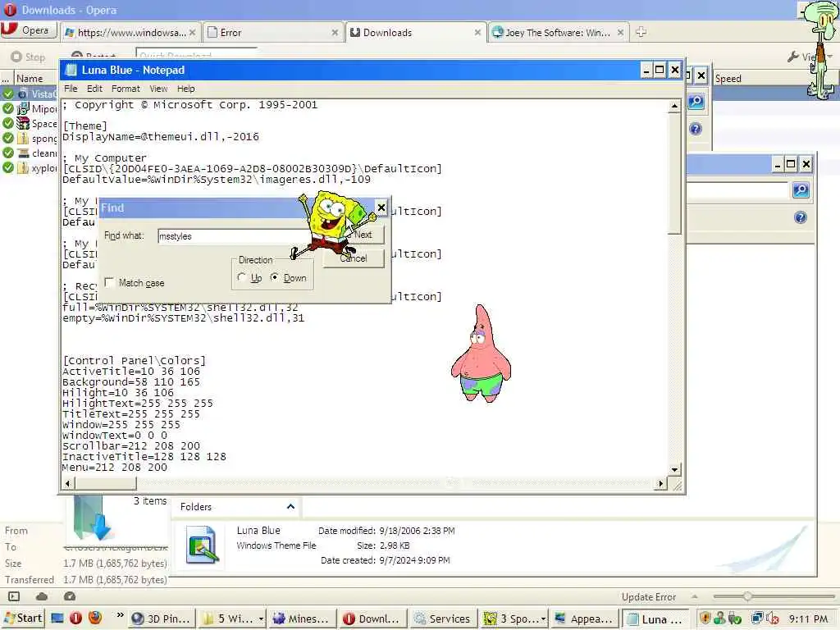Click the Windows Start button
The width and height of the screenshot is (840, 630).
click(x=22, y=619)
